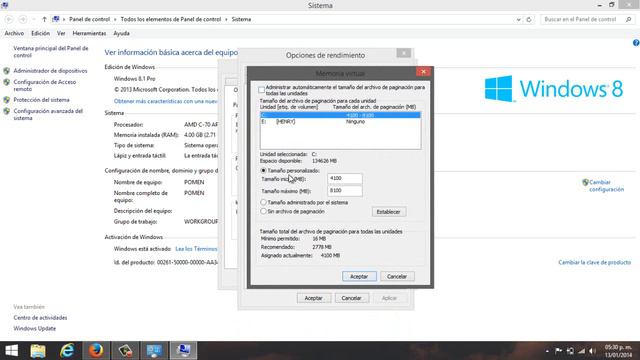Image resolution: width=640 pixels, height=360 pixels.
Task: Open Centro de actividades link
Action: [40, 318]
